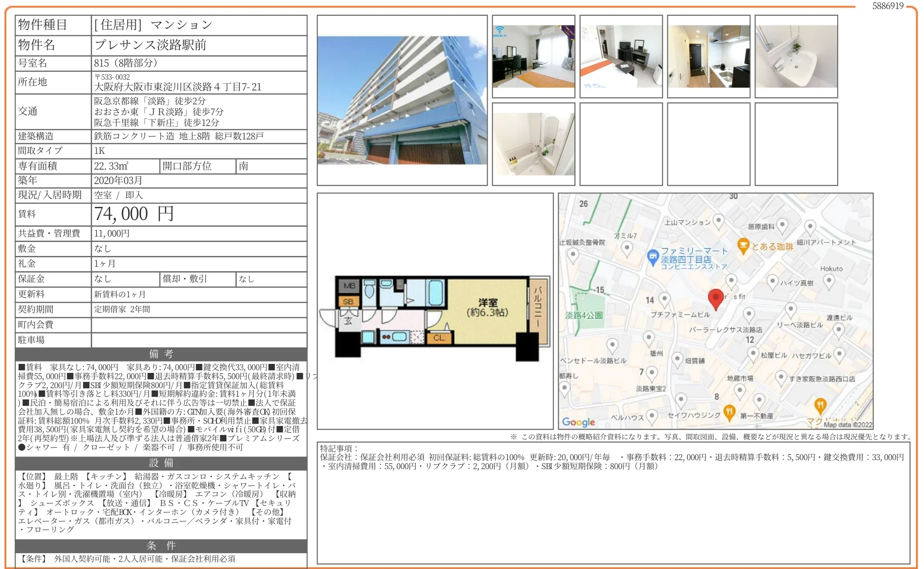This screenshot has width=924, height=569.
Task: Select the すき家阪急淡路西口店 map pin
Action: (781, 376)
